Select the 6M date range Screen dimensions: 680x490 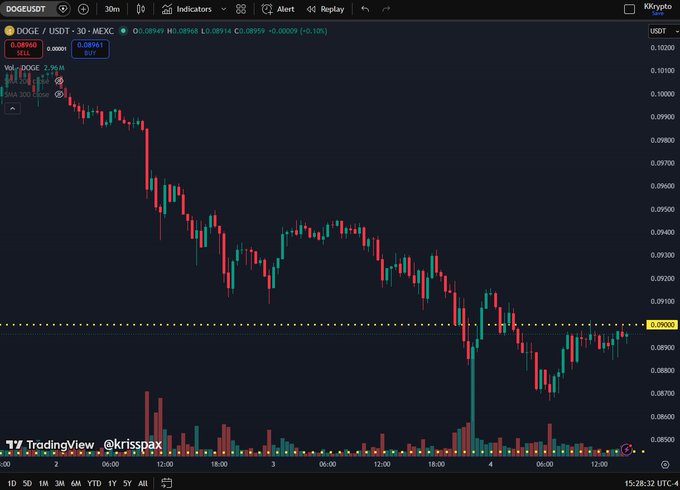76,483
